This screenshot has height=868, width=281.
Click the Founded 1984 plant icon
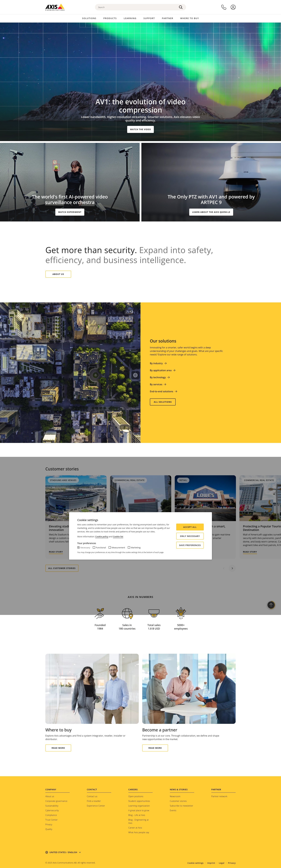click(100, 613)
